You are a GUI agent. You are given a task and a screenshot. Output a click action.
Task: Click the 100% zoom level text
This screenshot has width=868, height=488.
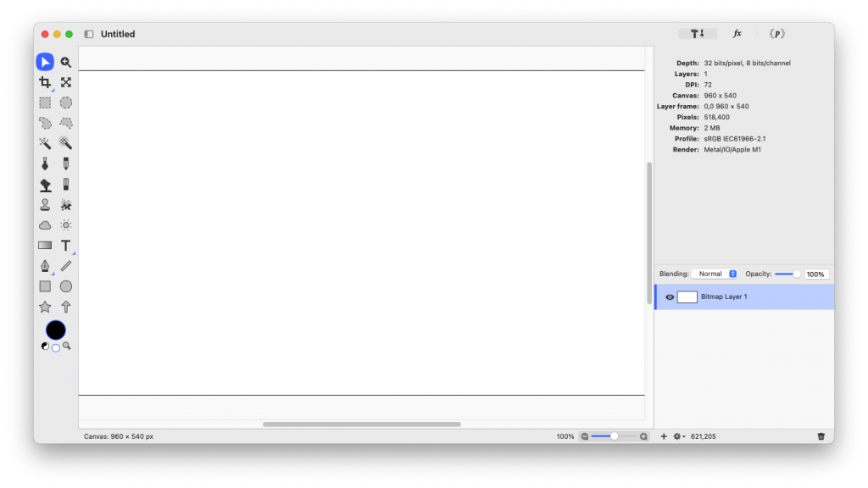point(565,436)
